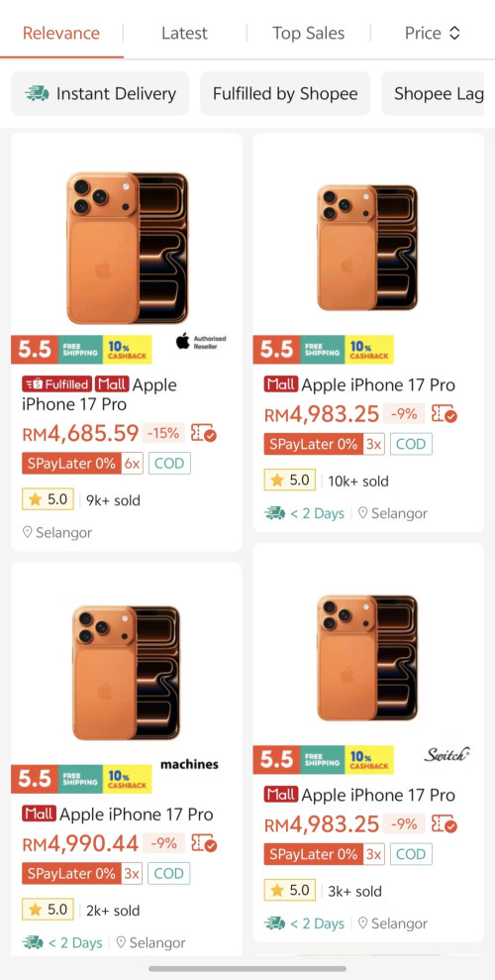Viewport: 495px width, 980px height.
Task: Tap the voucher icon beside RM4,990.44
Action: coord(204,843)
